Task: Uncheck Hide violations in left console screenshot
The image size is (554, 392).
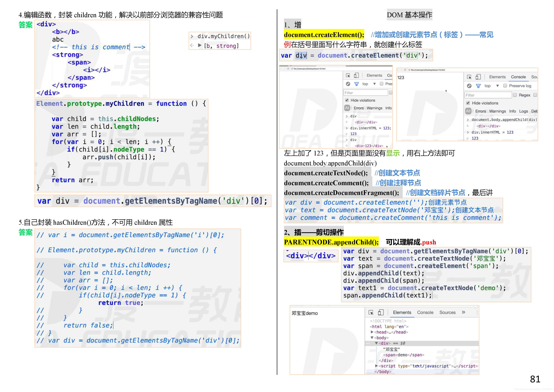Action: [x=347, y=100]
